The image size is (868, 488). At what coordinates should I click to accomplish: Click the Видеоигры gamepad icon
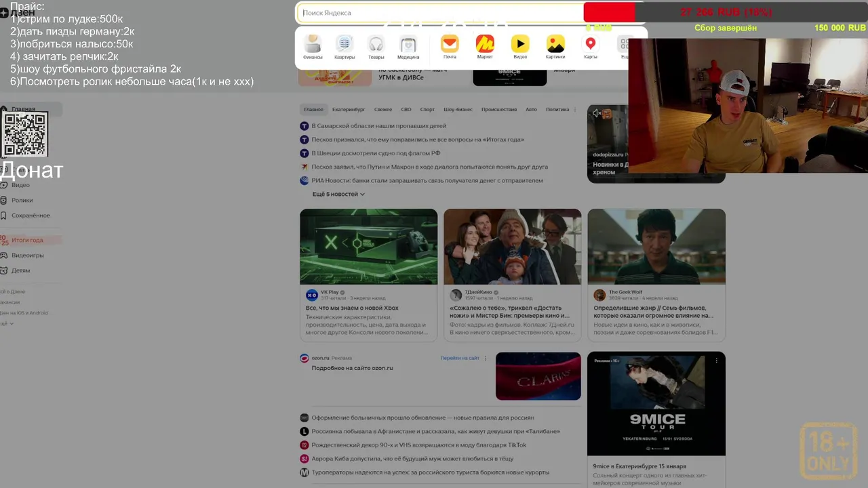(x=5, y=256)
